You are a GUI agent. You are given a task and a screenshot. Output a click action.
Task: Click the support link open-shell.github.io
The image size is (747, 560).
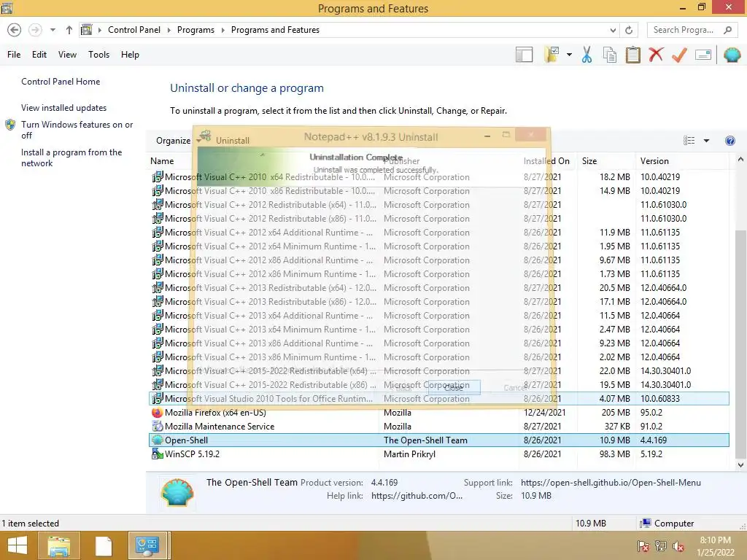(611, 483)
